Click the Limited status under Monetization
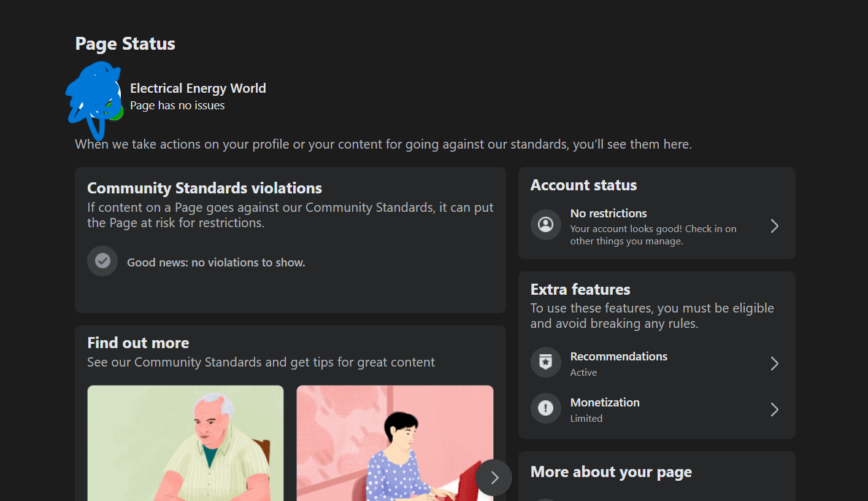The width and height of the screenshot is (868, 501). (x=586, y=419)
